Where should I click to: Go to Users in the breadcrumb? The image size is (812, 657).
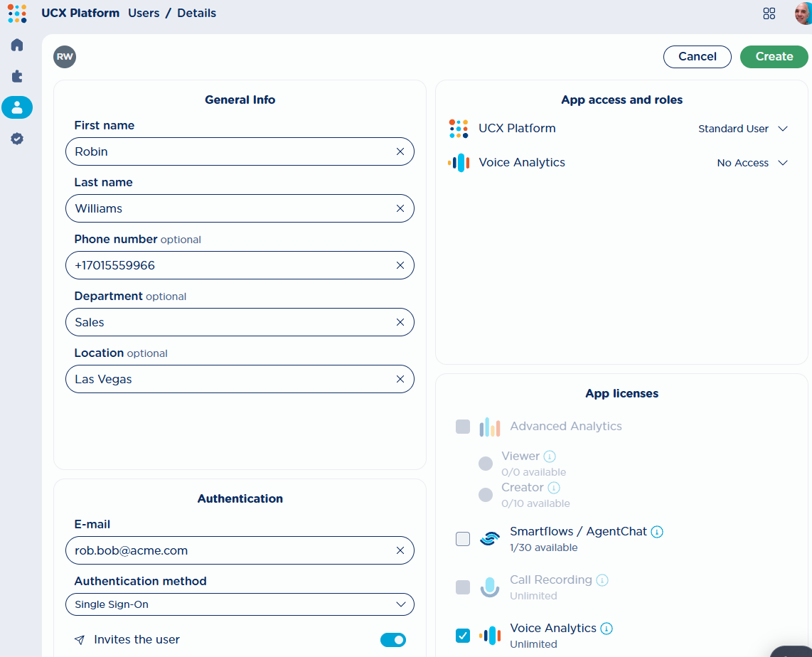(144, 14)
